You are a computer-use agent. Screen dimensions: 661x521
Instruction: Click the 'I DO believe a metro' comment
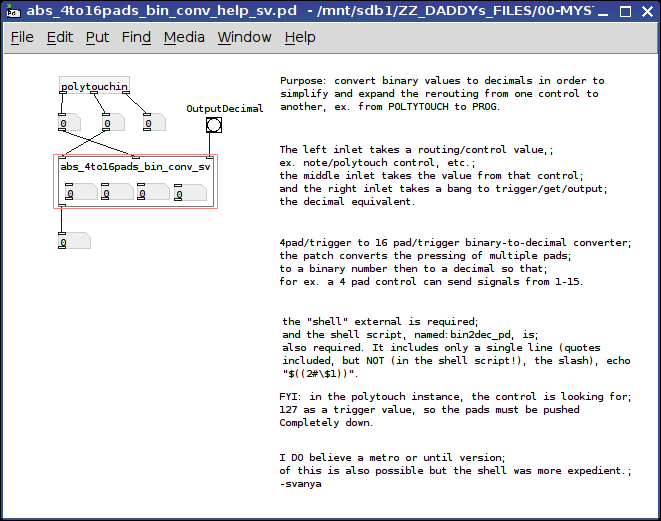455,470
